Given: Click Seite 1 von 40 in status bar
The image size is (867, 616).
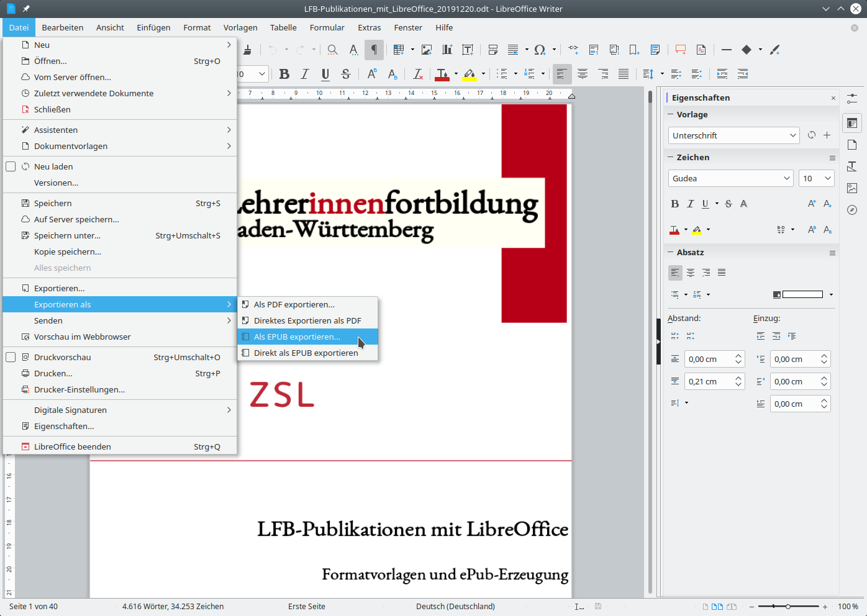Looking at the screenshot, I should coord(34,607).
